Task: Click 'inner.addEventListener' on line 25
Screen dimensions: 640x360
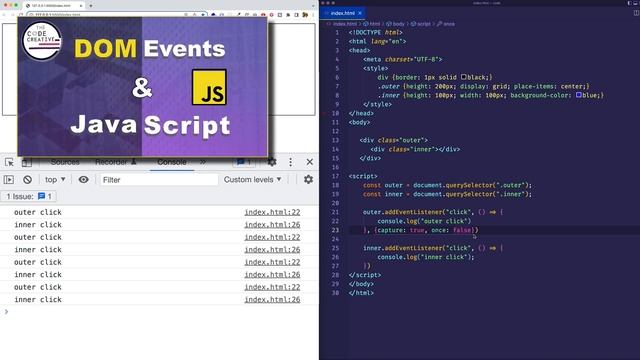Action: click(402, 248)
